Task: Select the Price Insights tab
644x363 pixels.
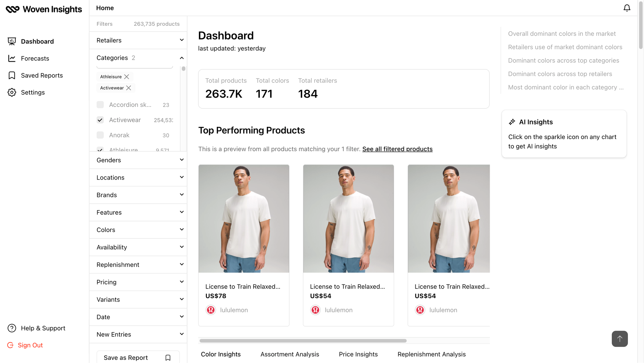Action: (x=358, y=354)
